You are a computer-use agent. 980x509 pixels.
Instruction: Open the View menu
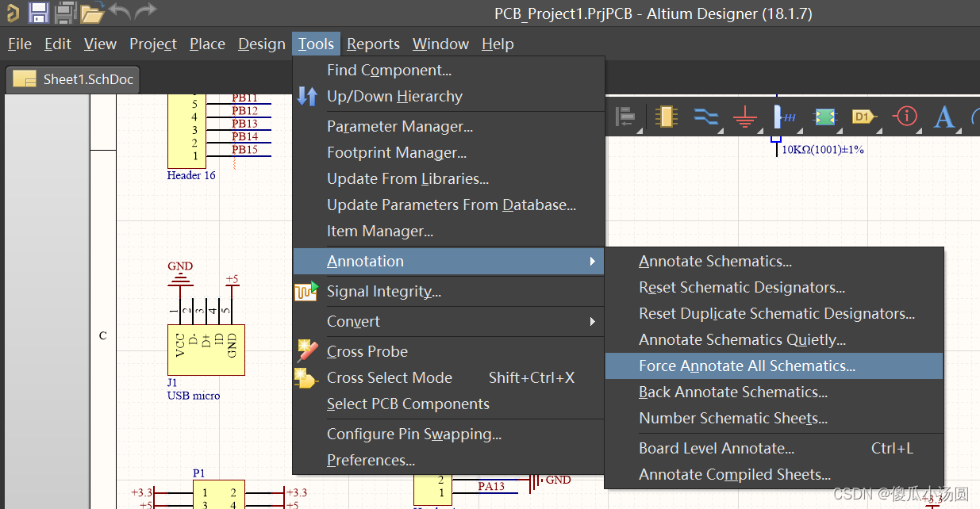click(100, 44)
